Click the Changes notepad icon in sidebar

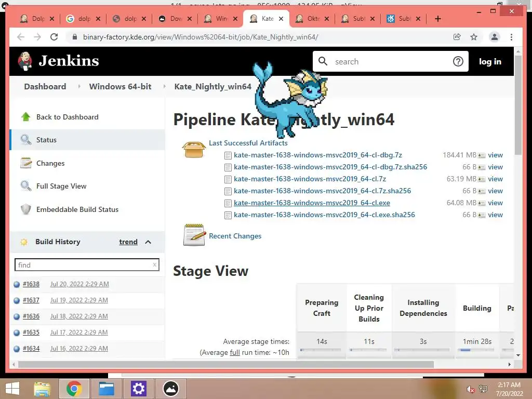tap(26, 163)
